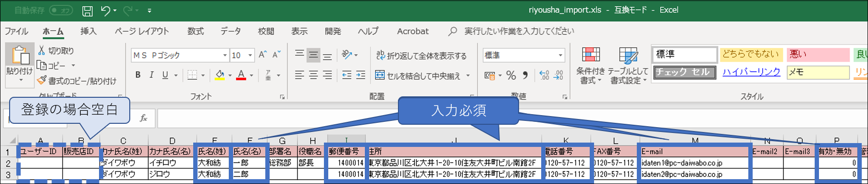Image resolution: width=868 pixels, height=184 pixels.
Task: Click the Format Painter button
Action: tap(77, 81)
